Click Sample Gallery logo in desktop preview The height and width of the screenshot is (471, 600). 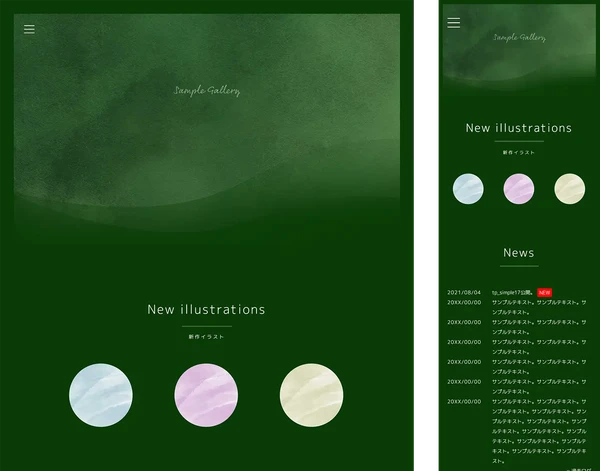(x=207, y=91)
